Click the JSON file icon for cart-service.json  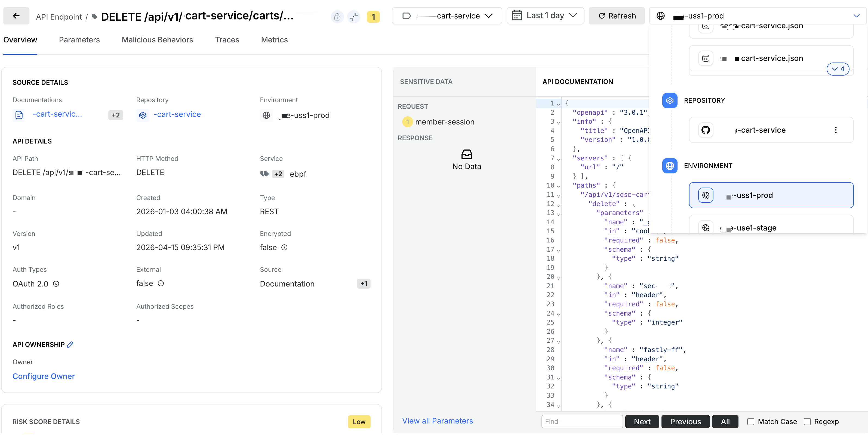(706, 58)
